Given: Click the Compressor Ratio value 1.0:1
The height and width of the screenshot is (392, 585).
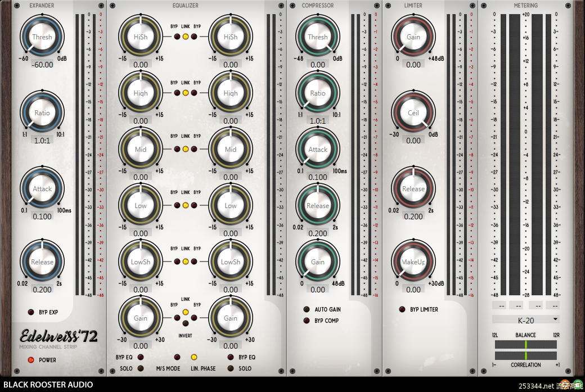Looking at the screenshot, I should point(318,121).
